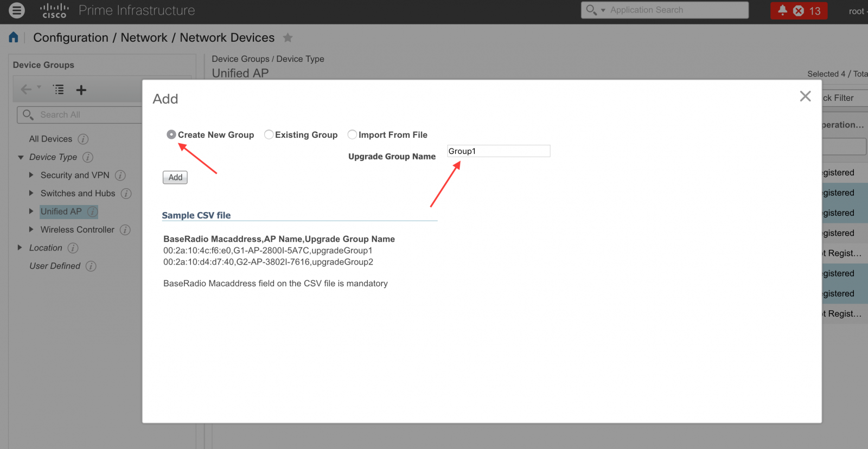Click the Sample CSV file heading
The width and height of the screenshot is (868, 449).
pyautogui.click(x=196, y=215)
